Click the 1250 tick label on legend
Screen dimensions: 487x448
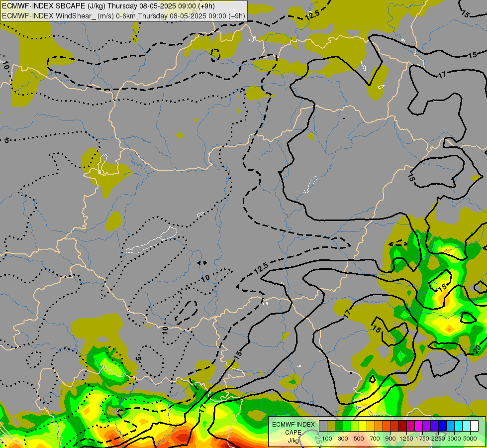pos(406,439)
